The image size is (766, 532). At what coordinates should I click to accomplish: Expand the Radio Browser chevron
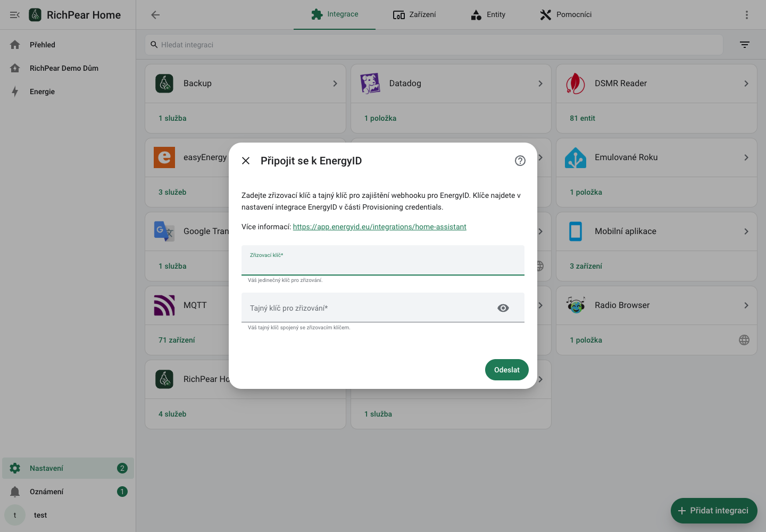click(x=746, y=305)
